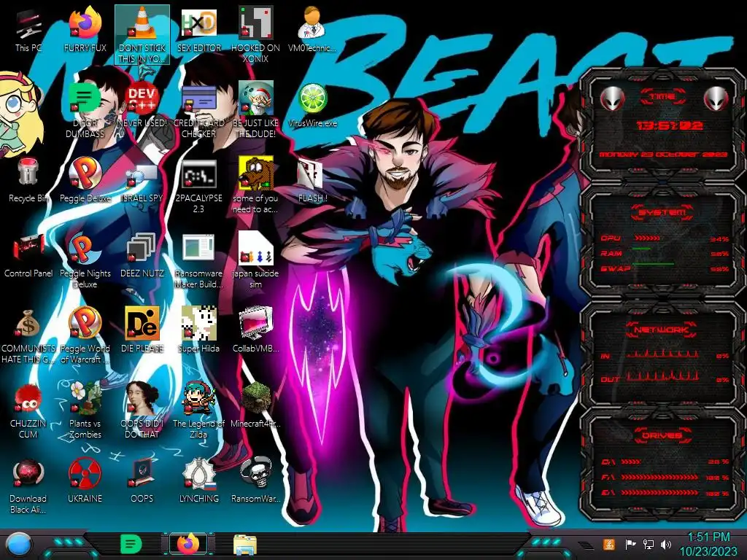This screenshot has width=747, height=560.
Task: Open the VM0Technic doctor icon
Action: pos(312,31)
